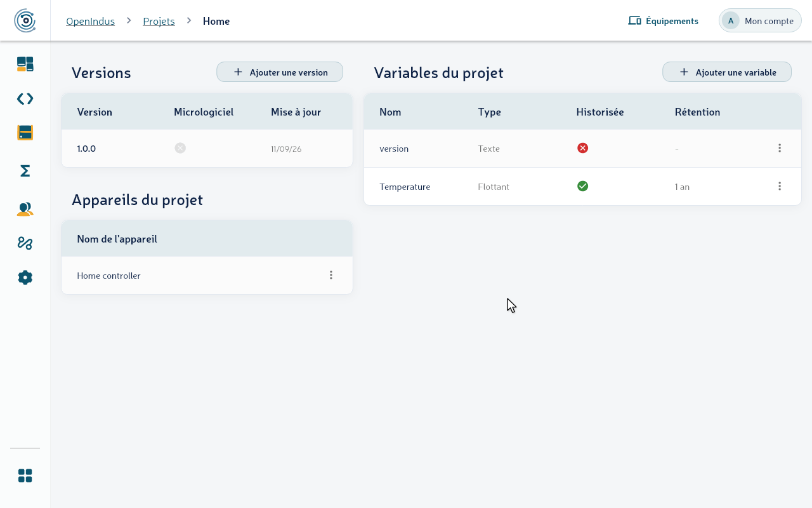Go to Équipements page
This screenshot has height=508, width=812.
click(x=663, y=21)
